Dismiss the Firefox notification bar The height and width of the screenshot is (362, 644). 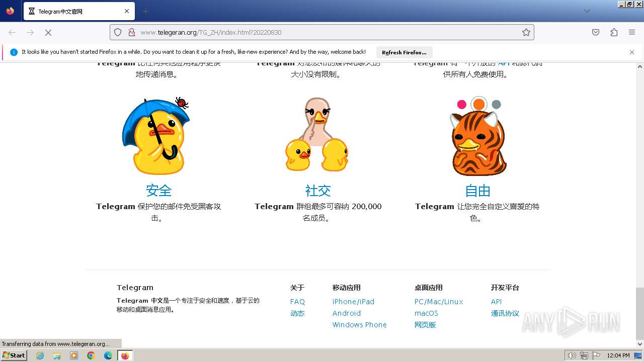[632, 52]
